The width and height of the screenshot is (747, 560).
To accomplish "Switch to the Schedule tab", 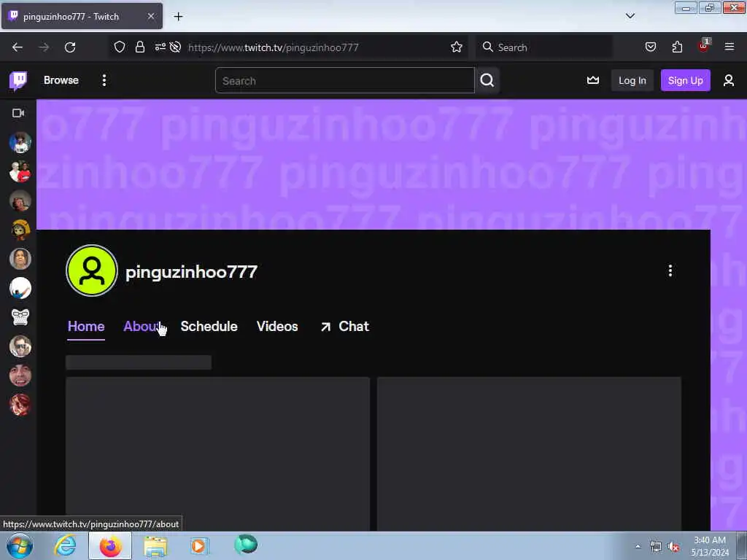I will 209,327.
